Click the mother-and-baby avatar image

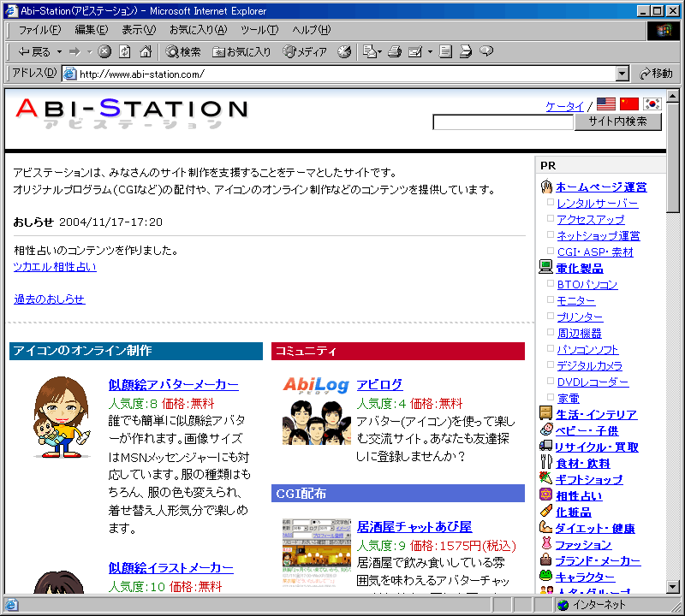pos(62,417)
